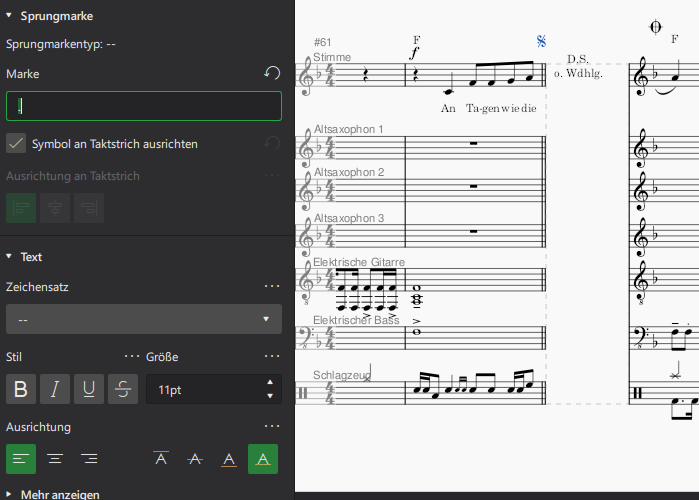Open the Zeichensatz font dropdown
The width and height of the screenshot is (699, 500).
(143, 319)
